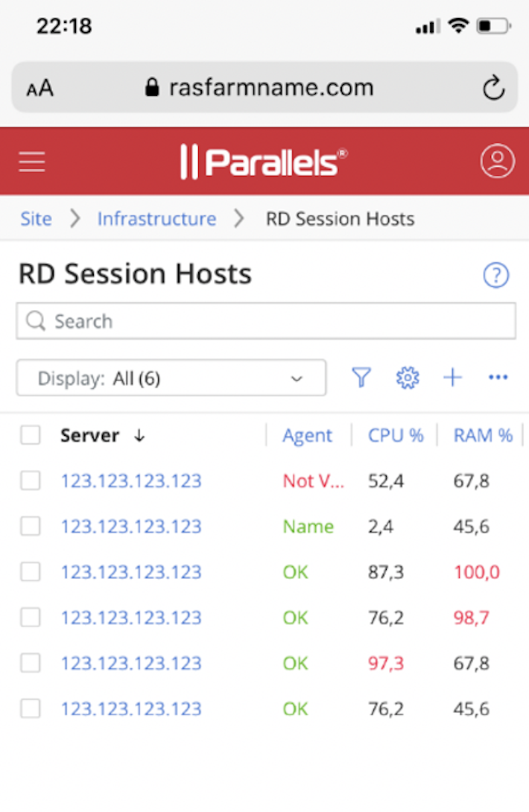Sort by the Server column header
The height and width of the screenshot is (812, 529).
pos(89,436)
